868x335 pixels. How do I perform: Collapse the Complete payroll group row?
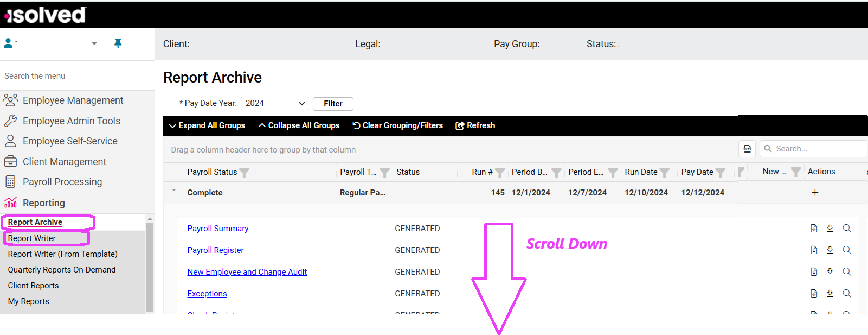click(174, 191)
